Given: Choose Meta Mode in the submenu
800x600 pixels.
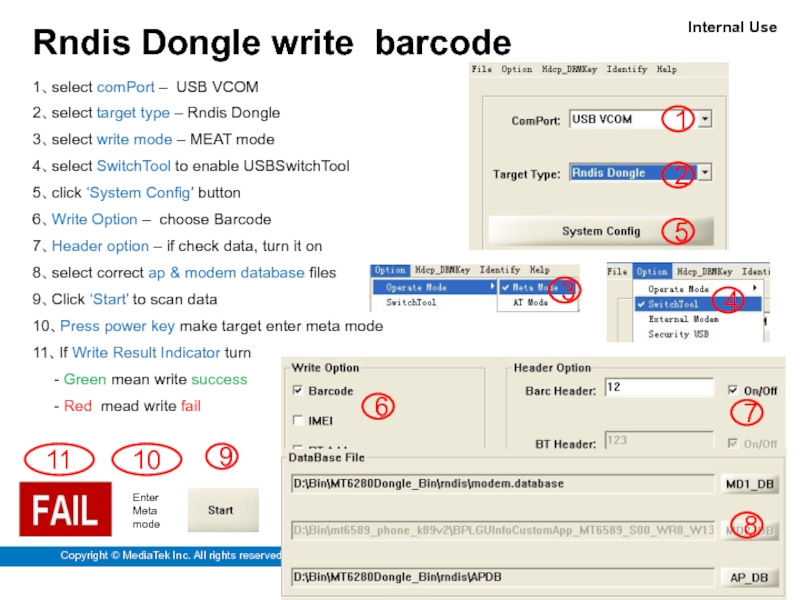Looking at the screenshot, I should click(x=537, y=287).
